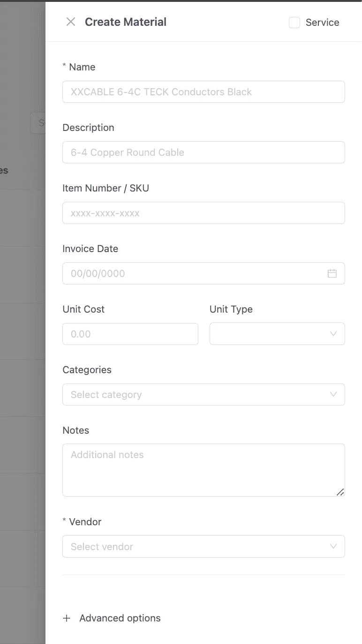Click the Notes resize handle
The height and width of the screenshot is (644, 362).
pyautogui.click(x=340, y=492)
